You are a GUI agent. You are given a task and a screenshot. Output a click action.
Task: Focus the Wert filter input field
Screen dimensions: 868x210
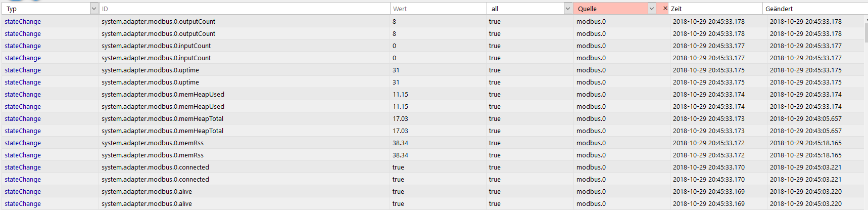438,9
